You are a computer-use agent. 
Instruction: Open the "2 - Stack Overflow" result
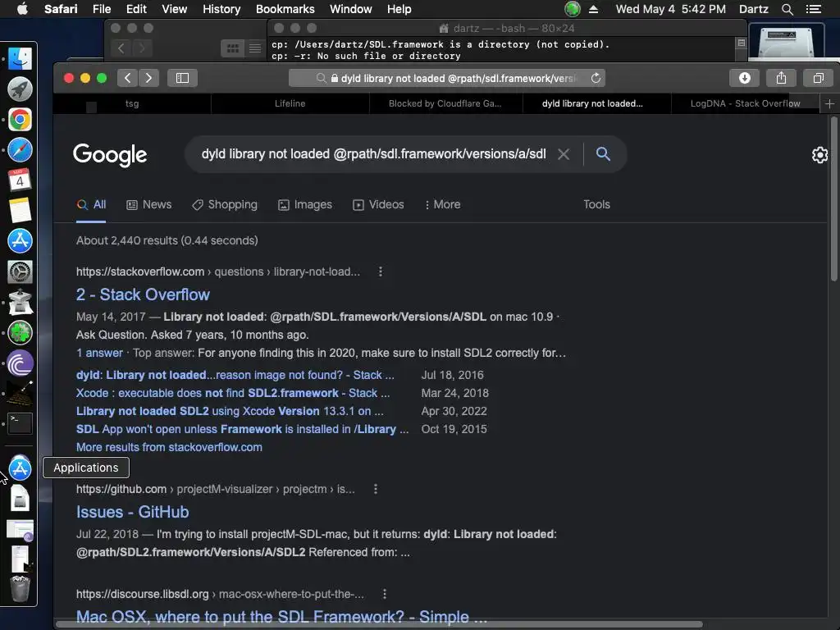point(143,294)
